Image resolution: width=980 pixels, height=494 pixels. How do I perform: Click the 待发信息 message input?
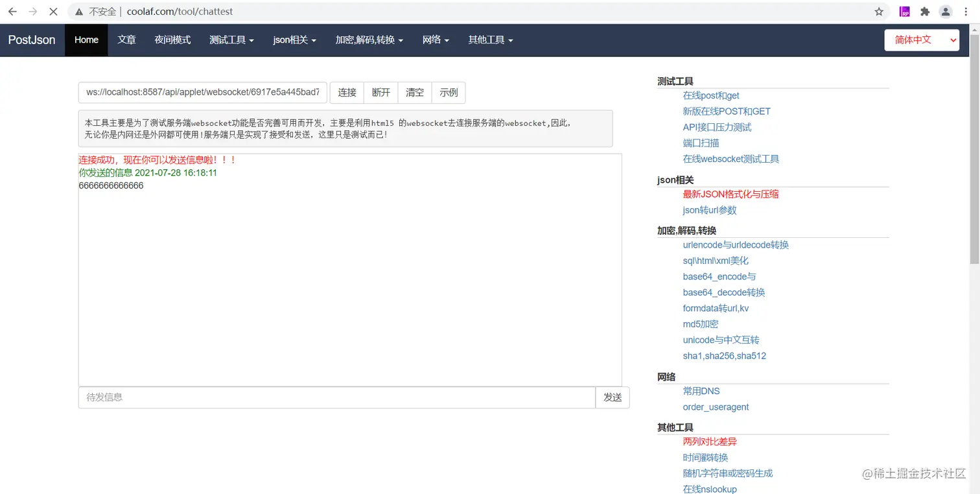click(x=337, y=397)
